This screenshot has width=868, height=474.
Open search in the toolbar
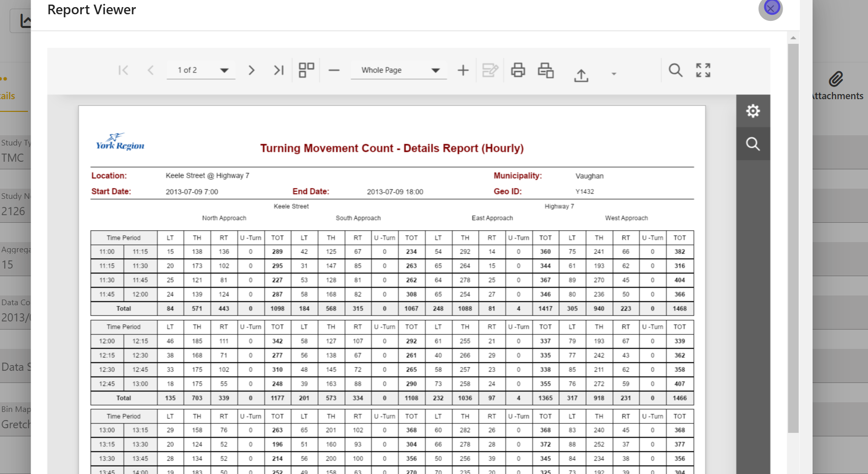pyautogui.click(x=675, y=70)
